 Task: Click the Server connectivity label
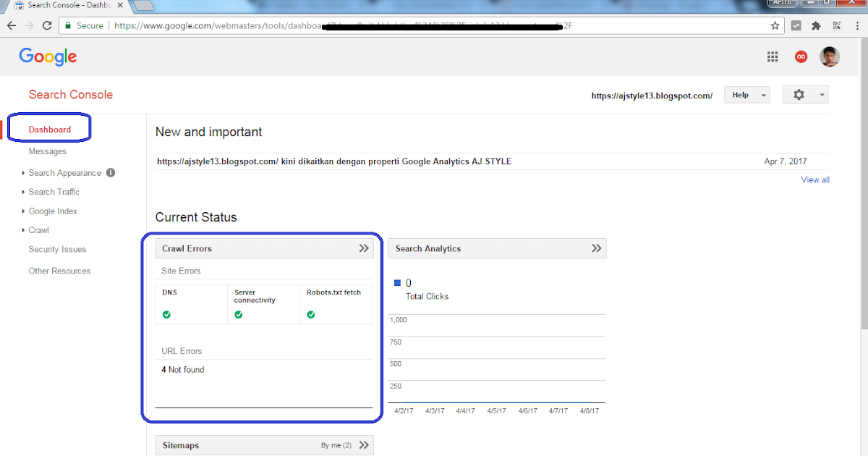[255, 296]
